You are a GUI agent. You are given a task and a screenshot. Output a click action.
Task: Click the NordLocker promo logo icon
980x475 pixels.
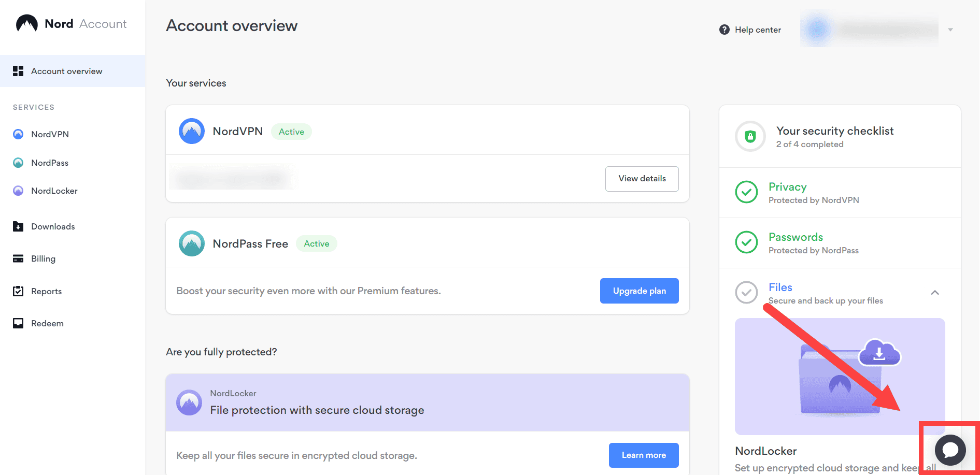[189, 402]
